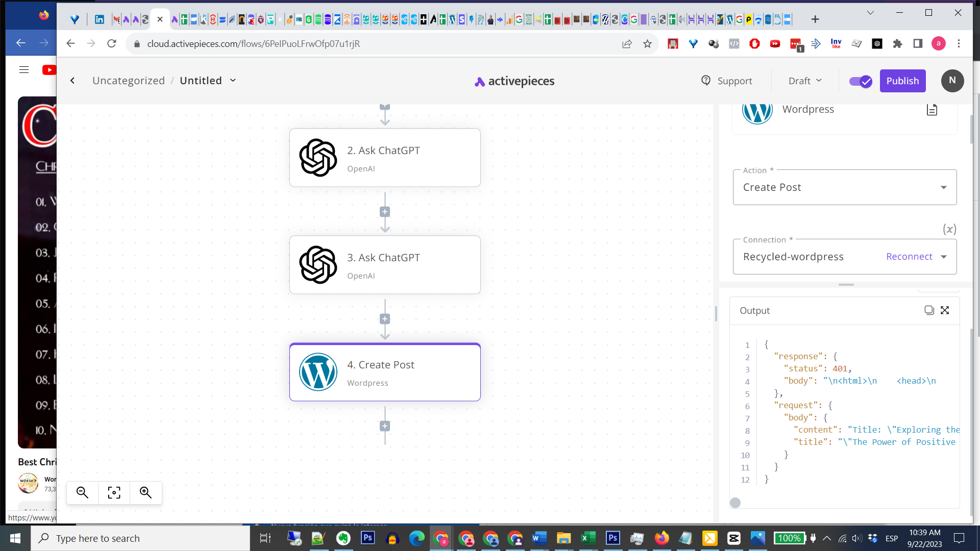Click the ESP language indicator

[892, 538]
